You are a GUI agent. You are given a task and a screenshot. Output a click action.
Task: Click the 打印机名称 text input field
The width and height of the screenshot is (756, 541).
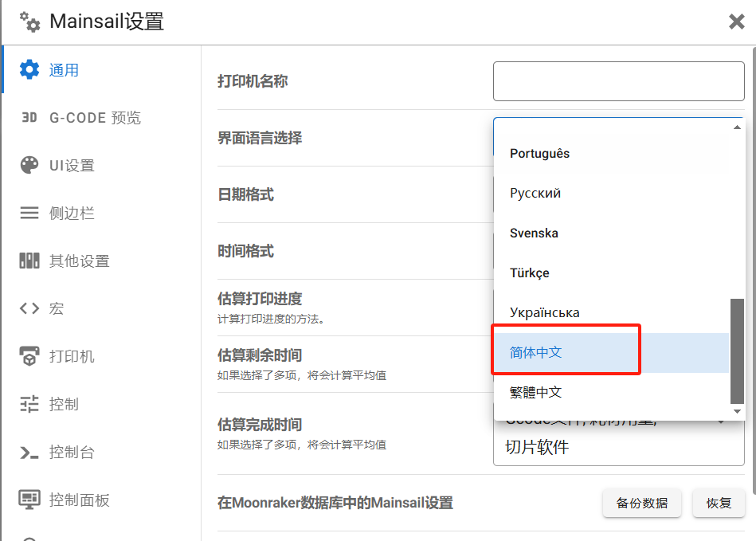point(618,81)
